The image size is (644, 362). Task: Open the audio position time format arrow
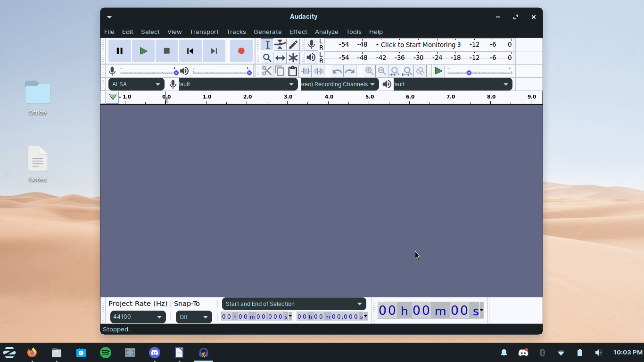pos(481,310)
